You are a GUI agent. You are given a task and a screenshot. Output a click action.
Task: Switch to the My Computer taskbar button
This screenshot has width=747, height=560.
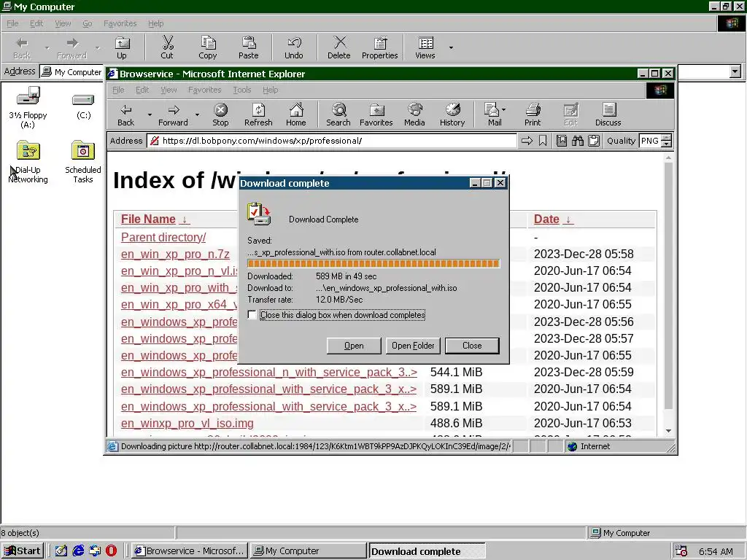[x=309, y=551]
